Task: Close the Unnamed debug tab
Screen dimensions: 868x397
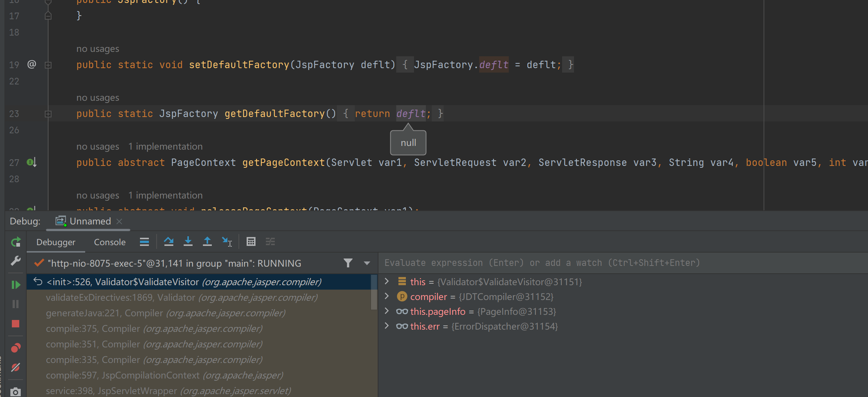Action: pyautogui.click(x=119, y=221)
